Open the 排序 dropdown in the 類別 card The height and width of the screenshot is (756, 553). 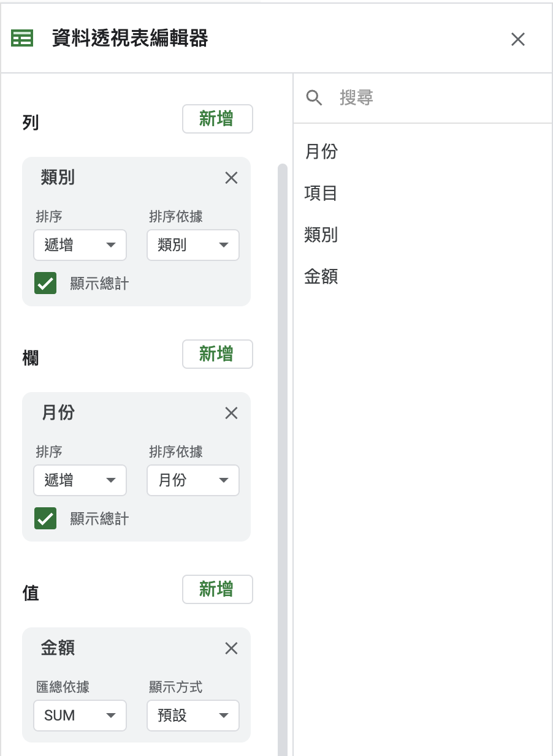[80, 244]
